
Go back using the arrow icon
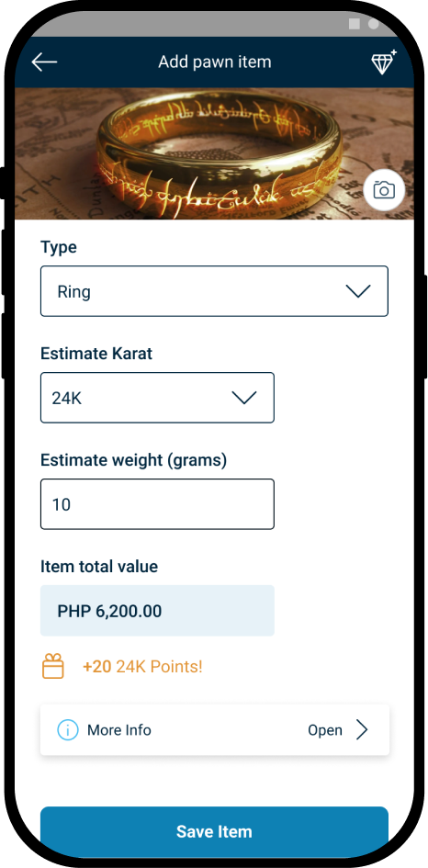tap(44, 62)
